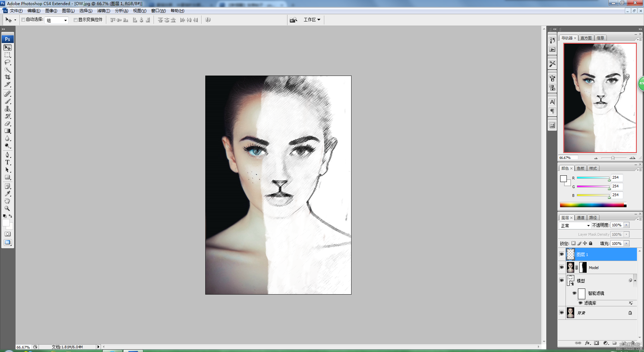Toggle the lock all icon in the Layers panel

[x=591, y=243]
